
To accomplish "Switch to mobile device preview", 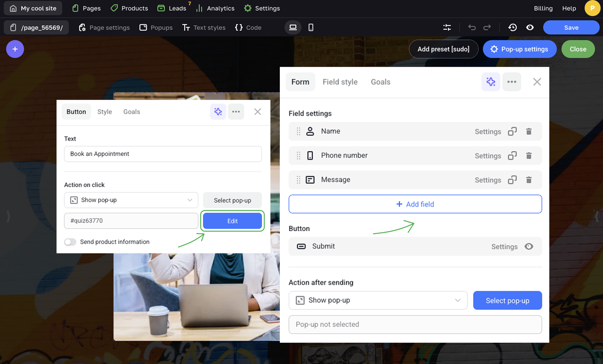I will coord(311,28).
